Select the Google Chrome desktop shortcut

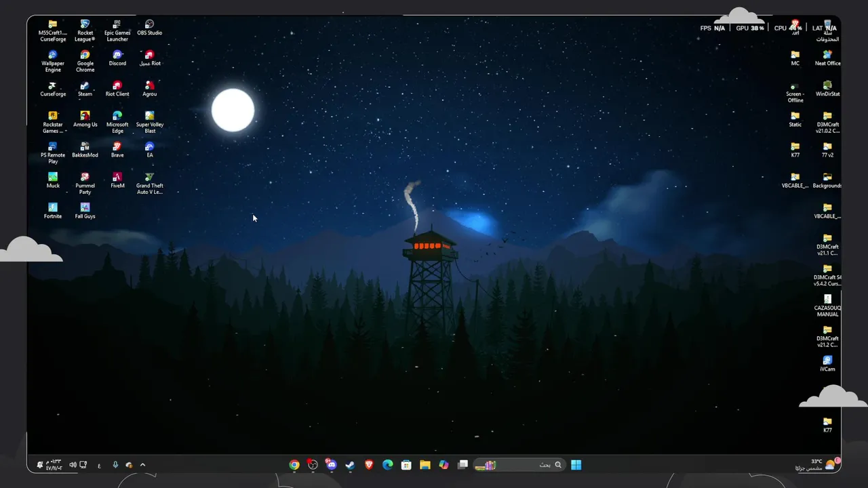click(85, 62)
